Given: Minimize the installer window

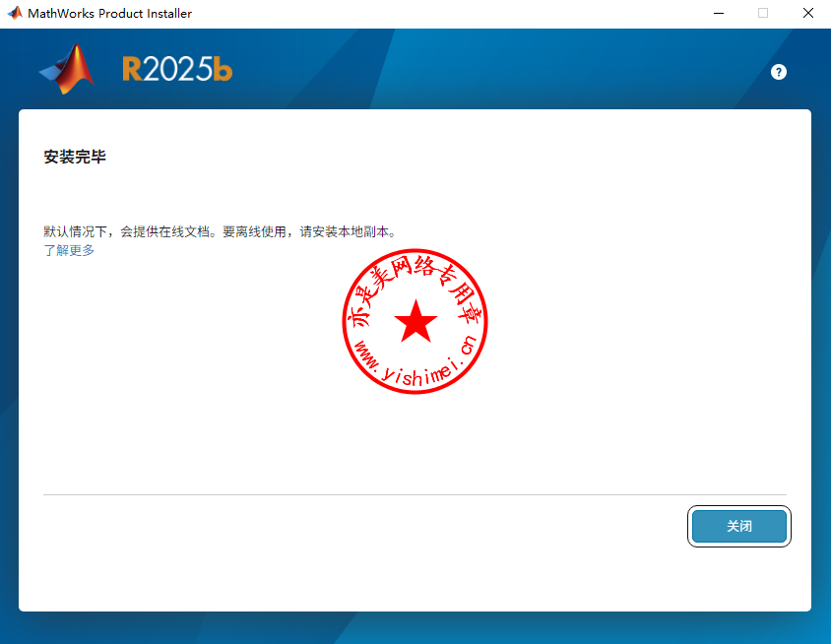Looking at the screenshot, I should [717, 14].
